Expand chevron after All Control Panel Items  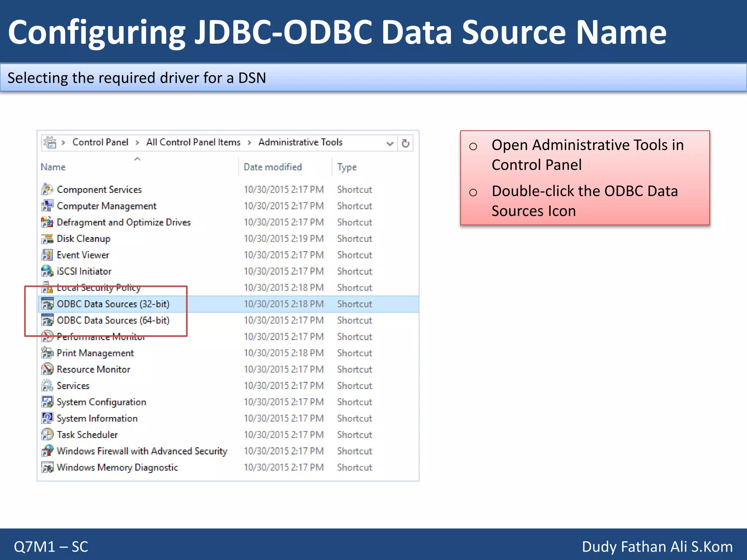[249, 143]
